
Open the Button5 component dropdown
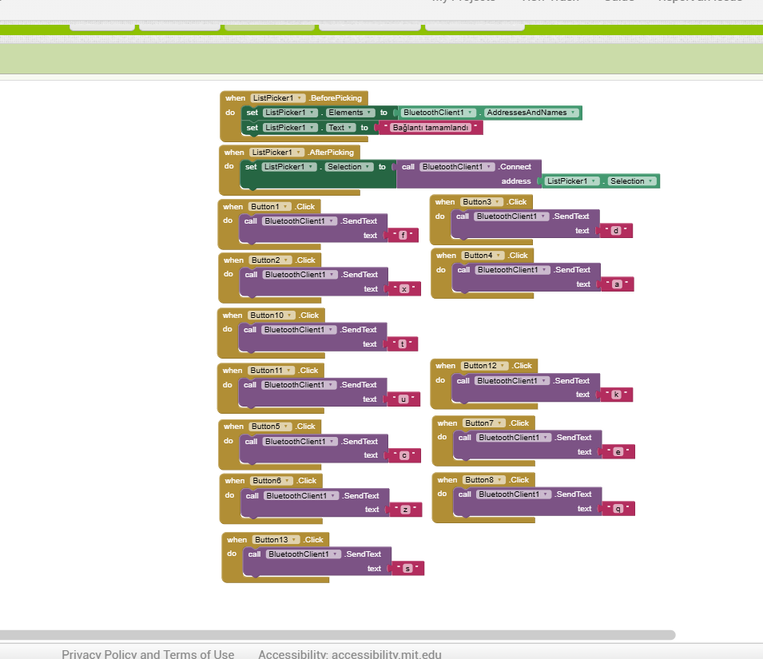tap(271, 426)
